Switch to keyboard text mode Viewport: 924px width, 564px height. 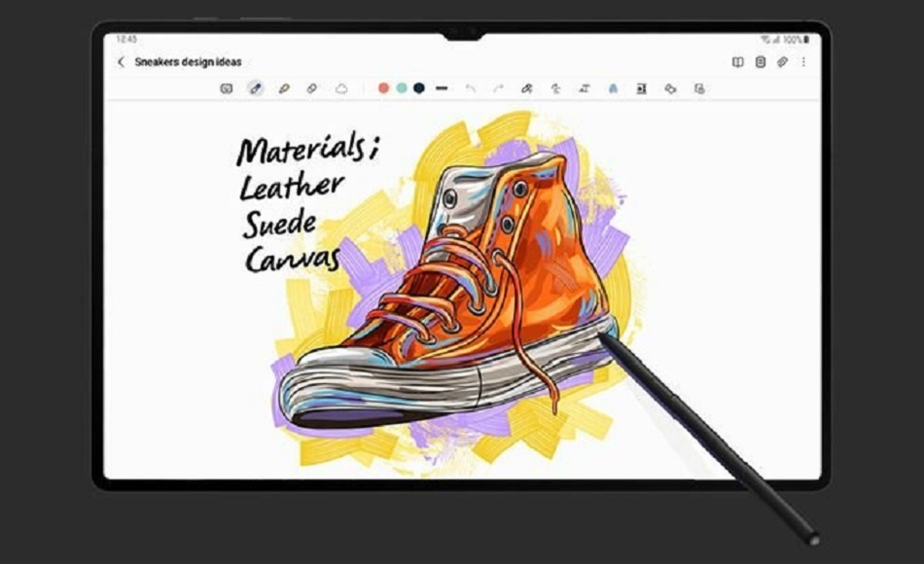tap(227, 88)
